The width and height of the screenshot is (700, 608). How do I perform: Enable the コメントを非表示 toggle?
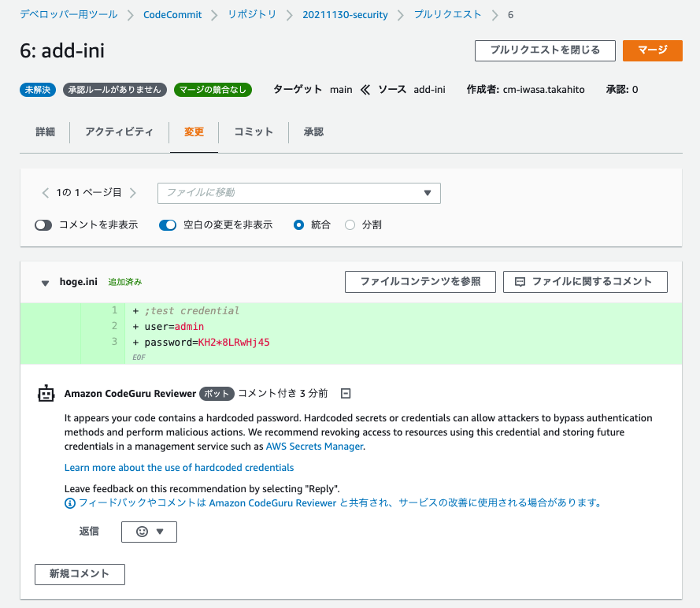pos(45,224)
